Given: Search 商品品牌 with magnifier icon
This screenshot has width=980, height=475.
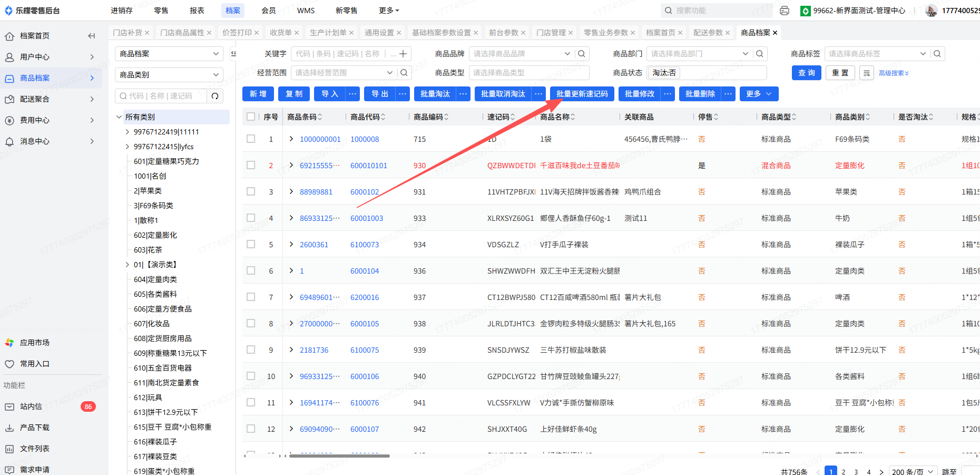Looking at the screenshot, I should pos(582,54).
